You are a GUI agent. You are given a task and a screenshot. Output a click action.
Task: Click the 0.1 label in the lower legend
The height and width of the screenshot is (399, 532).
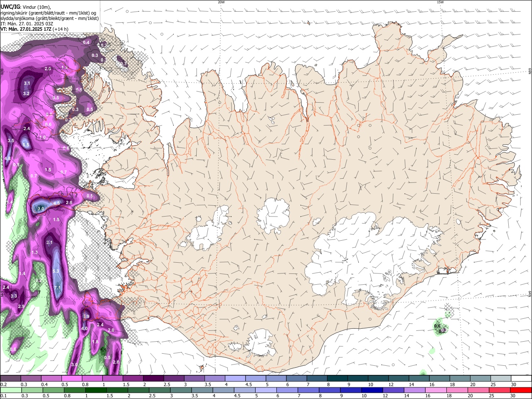point(3,396)
